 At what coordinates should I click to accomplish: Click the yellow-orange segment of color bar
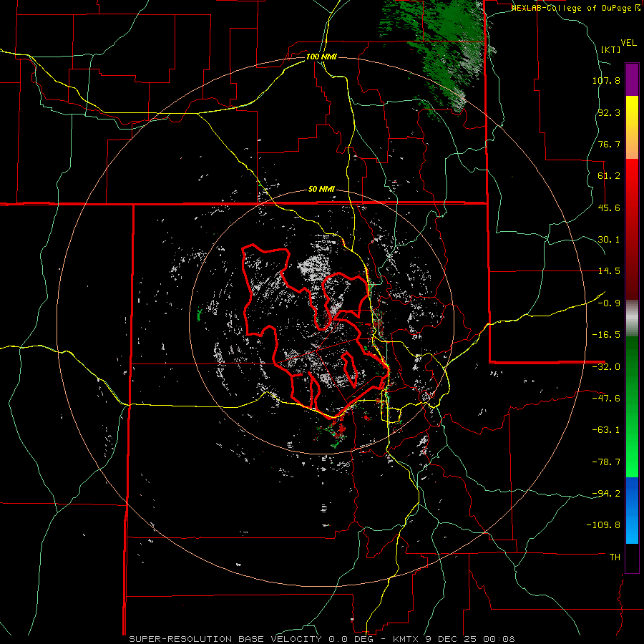pos(632,127)
